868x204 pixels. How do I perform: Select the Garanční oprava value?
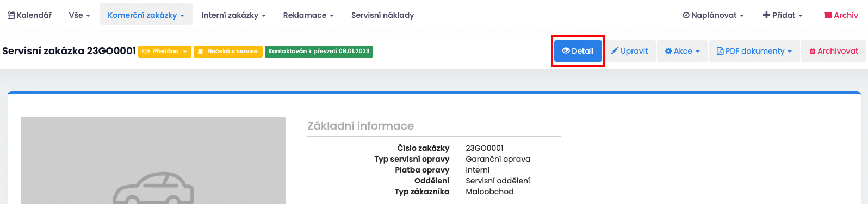[x=498, y=159]
